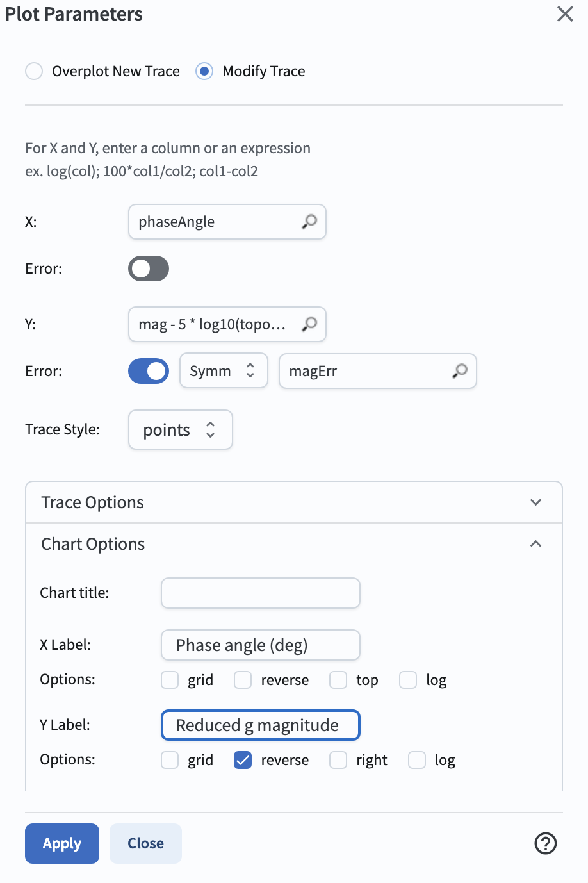Check the right option for Y axis
The image size is (588, 883).
pos(338,760)
